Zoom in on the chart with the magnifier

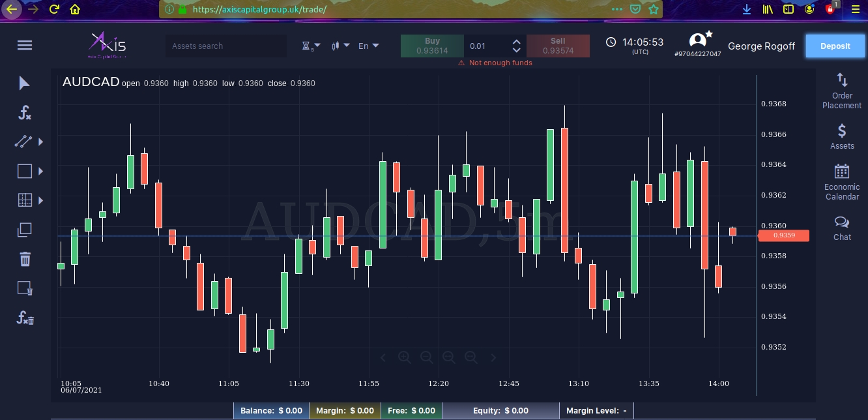(405, 357)
